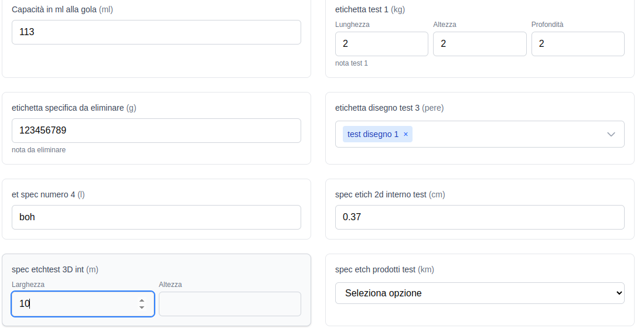Select the Altezza field of etichetta test 1
Screen dimensions: 644x335
tap(479, 44)
